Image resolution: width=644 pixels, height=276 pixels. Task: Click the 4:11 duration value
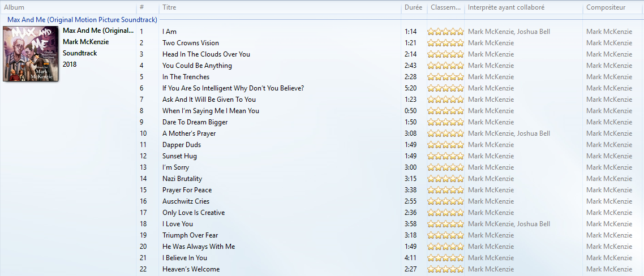410,257
